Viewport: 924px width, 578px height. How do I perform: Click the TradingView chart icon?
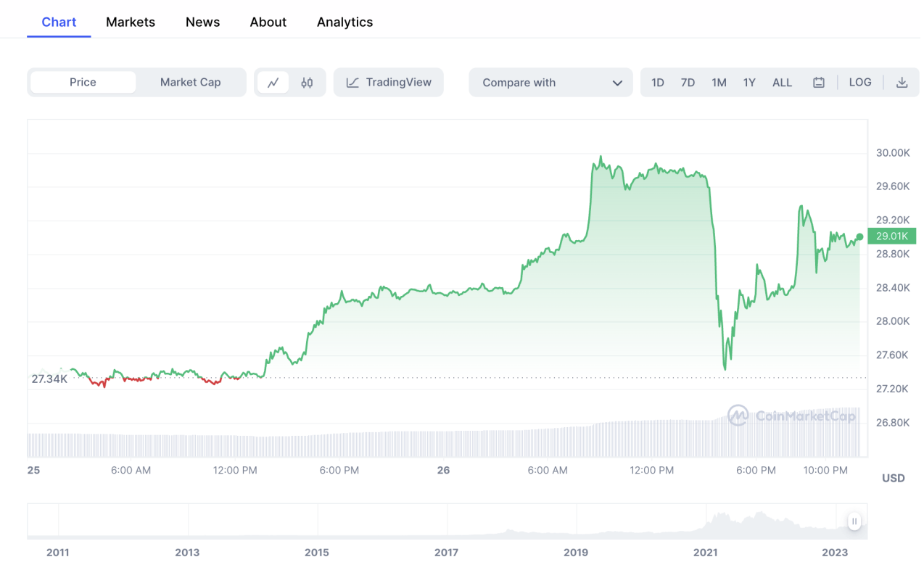352,83
